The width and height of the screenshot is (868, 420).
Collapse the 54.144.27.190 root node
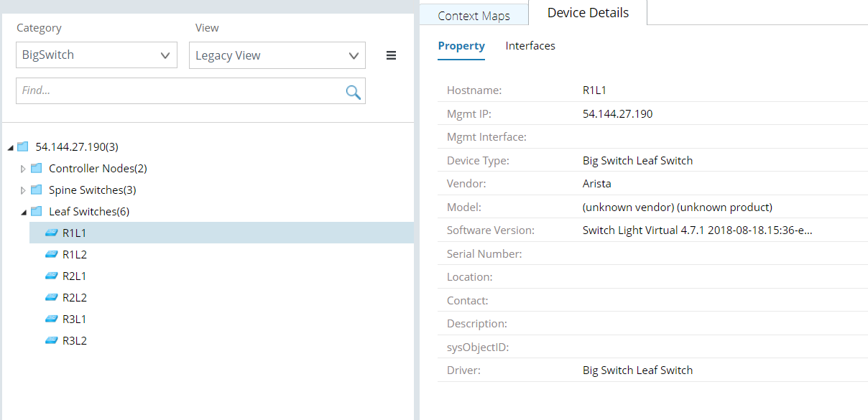tap(10, 147)
